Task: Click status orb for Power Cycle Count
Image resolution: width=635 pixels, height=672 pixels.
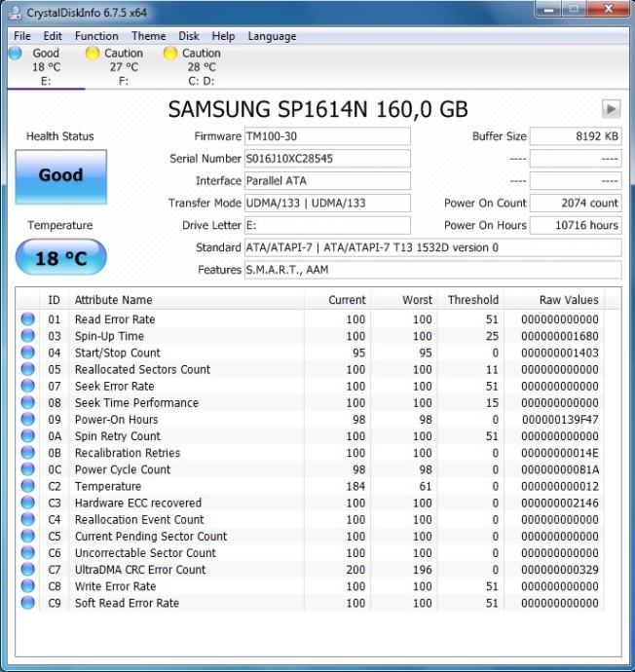Action: click(x=28, y=469)
